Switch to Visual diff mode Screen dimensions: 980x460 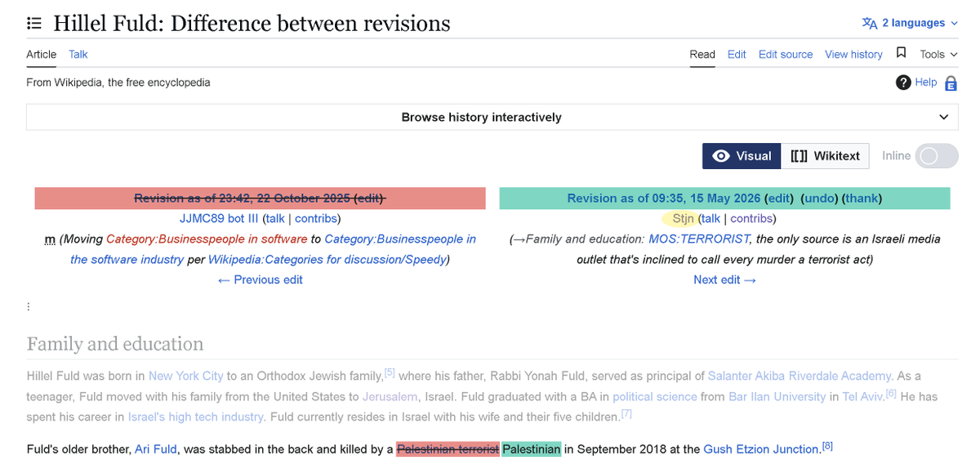click(742, 156)
